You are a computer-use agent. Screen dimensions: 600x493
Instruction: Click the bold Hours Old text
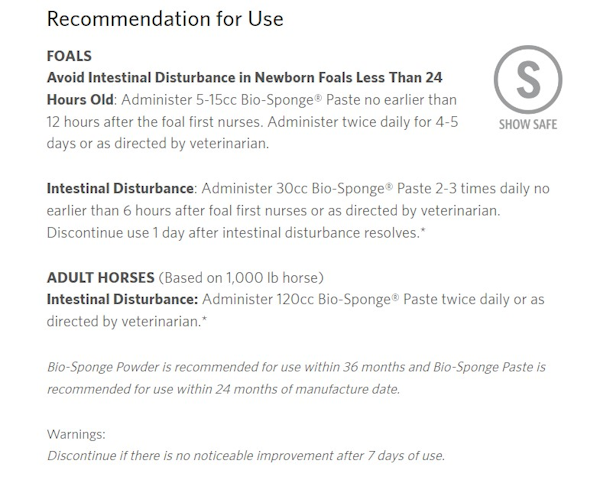pyautogui.click(x=80, y=100)
